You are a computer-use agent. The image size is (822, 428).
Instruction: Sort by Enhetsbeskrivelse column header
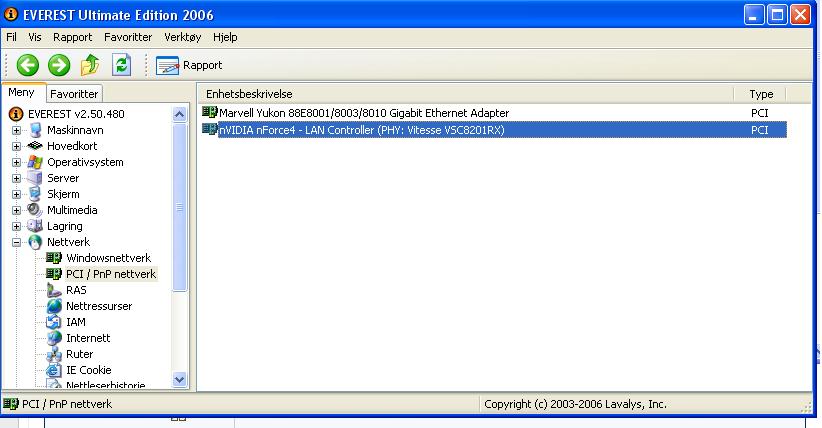pyautogui.click(x=466, y=94)
